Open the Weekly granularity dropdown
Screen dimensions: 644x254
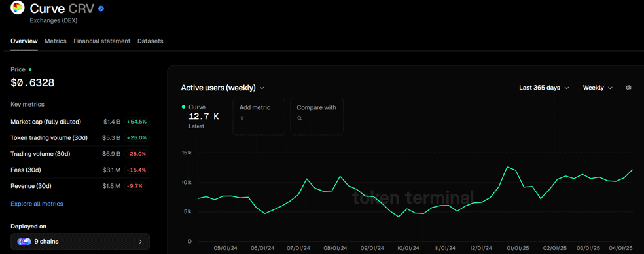pyautogui.click(x=598, y=88)
